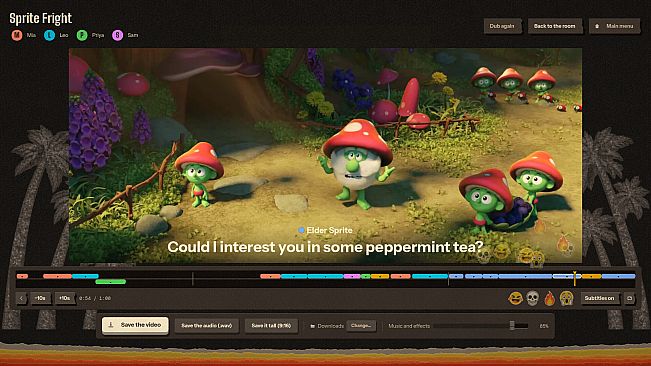Click the laughing emoji reaction button
Viewport: 651px width, 366px height.
coord(515,298)
